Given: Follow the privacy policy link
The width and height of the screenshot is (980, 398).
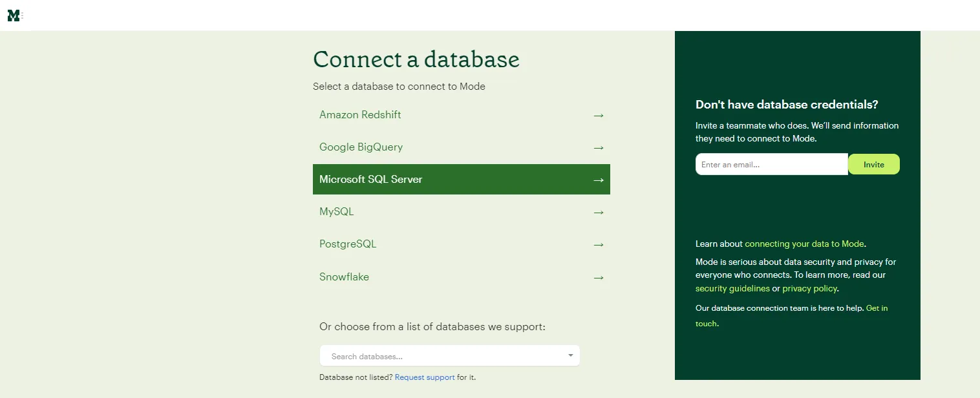Looking at the screenshot, I should pyautogui.click(x=809, y=289).
